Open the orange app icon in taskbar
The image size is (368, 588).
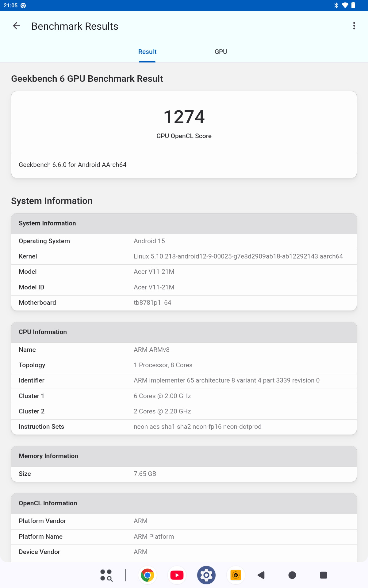click(x=236, y=575)
